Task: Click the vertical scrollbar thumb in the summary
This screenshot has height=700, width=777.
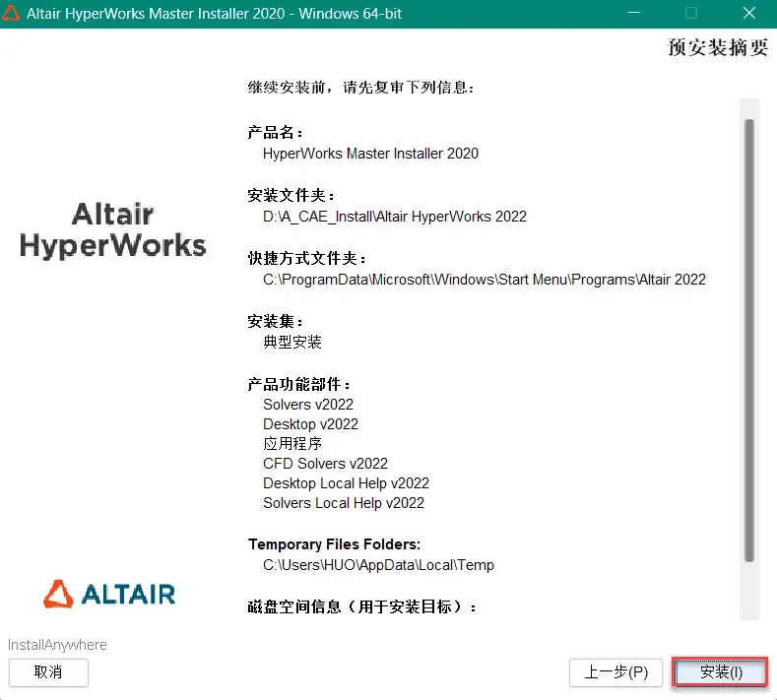Action: click(749, 341)
